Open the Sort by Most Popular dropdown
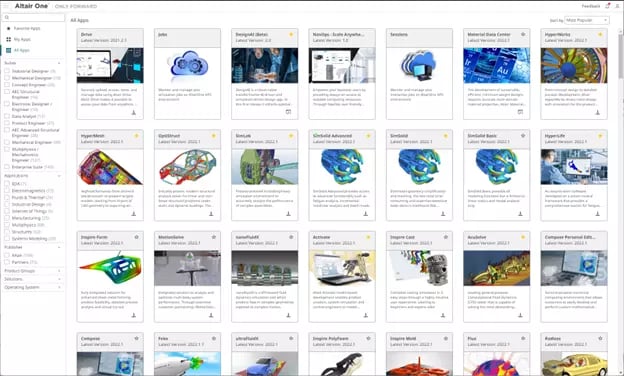 pyautogui.click(x=587, y=20)
